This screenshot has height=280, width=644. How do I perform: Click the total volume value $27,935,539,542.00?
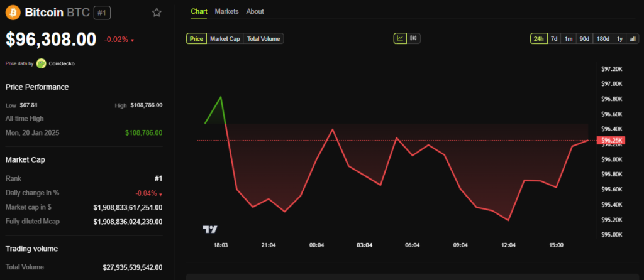tap(133, 267)
